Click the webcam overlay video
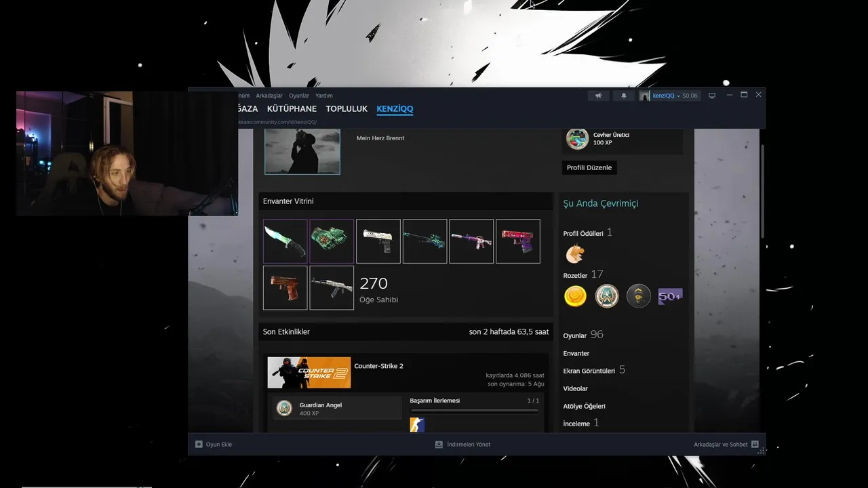Screen dimensions: 868x488 127,153
